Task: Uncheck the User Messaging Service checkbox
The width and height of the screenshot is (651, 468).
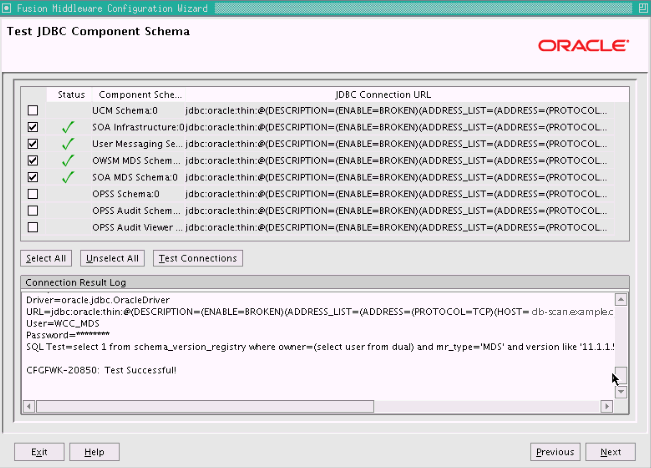Action: (33, 144)
